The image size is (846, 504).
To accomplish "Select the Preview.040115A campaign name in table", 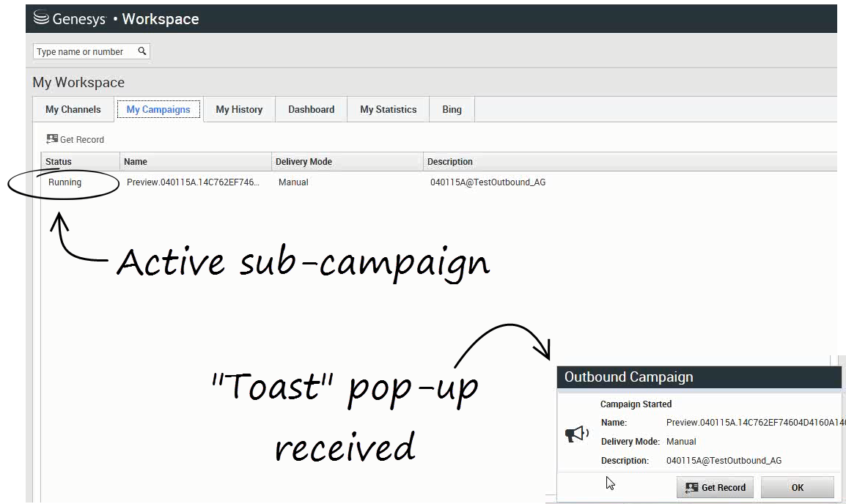I will coord(193,182).
